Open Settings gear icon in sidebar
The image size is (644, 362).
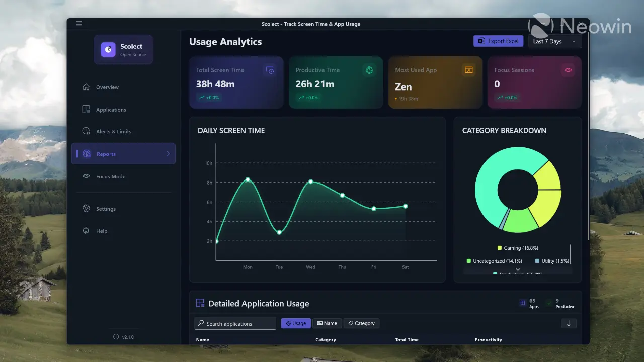[x=86, y=209]
